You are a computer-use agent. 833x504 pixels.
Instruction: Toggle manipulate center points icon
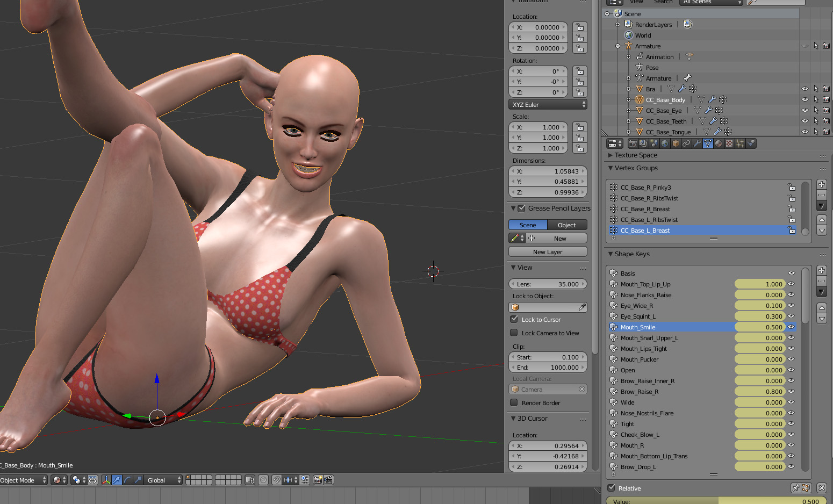pyautogui.click(x=92, y=480)
